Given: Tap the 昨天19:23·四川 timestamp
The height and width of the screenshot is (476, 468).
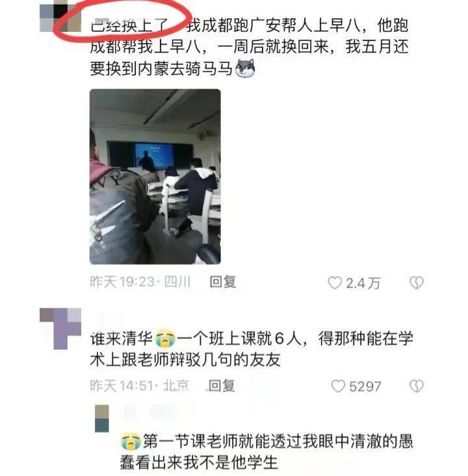Looking at the screenshot, I should tap(140, 282).
